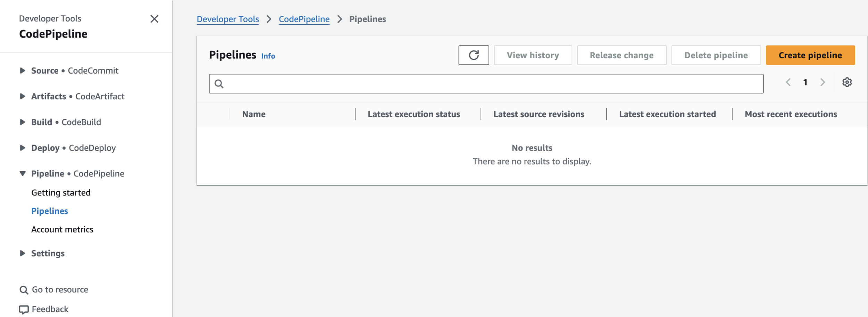The image size is (868, 317).
Task: Open Getting started page
Action: (x=61, y=193)
